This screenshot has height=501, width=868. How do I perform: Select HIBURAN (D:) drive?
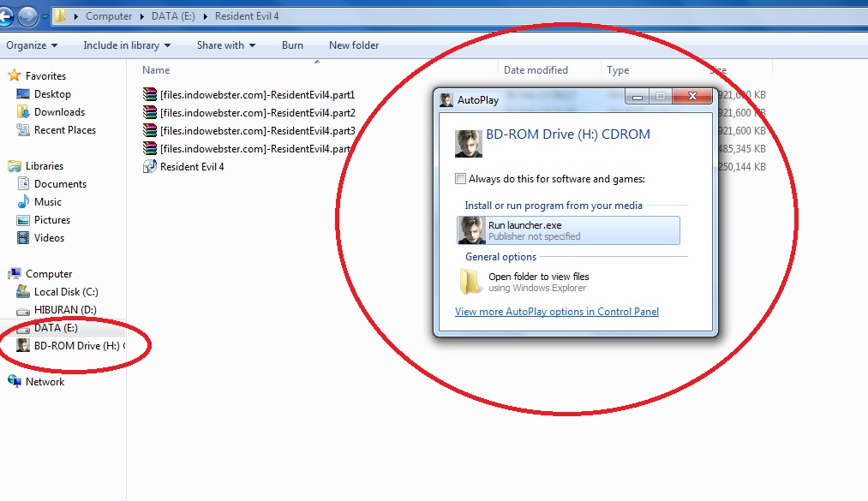click(x=65, y=310)
